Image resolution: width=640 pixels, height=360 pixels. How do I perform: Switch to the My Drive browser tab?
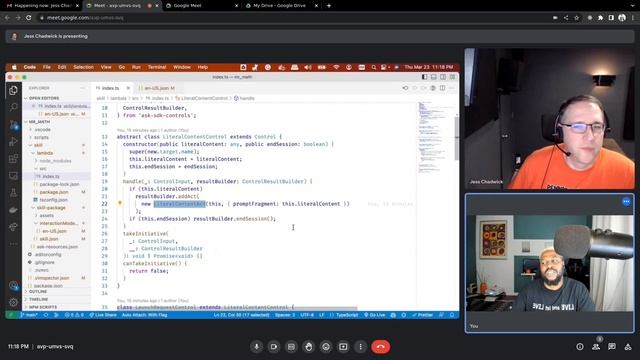click(279, 6)
